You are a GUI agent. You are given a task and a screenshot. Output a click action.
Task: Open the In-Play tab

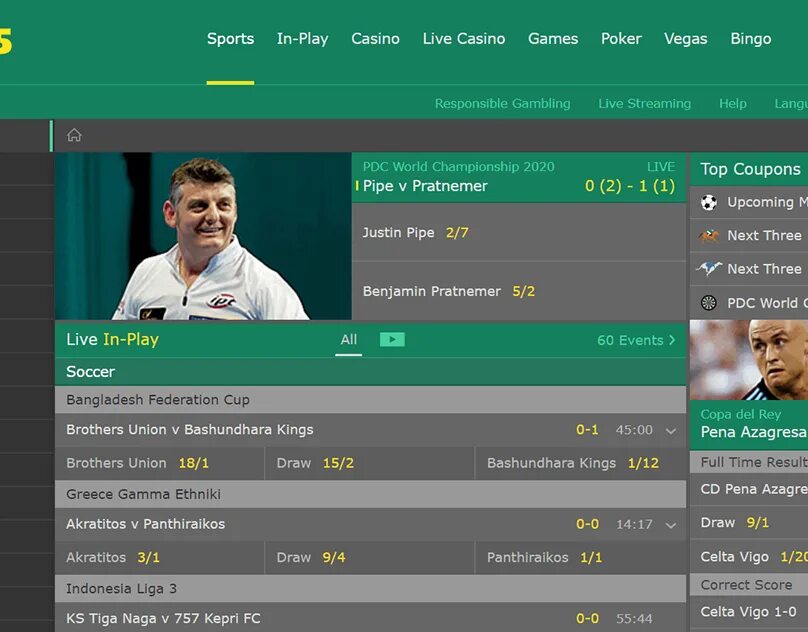[x=302, y=39]
